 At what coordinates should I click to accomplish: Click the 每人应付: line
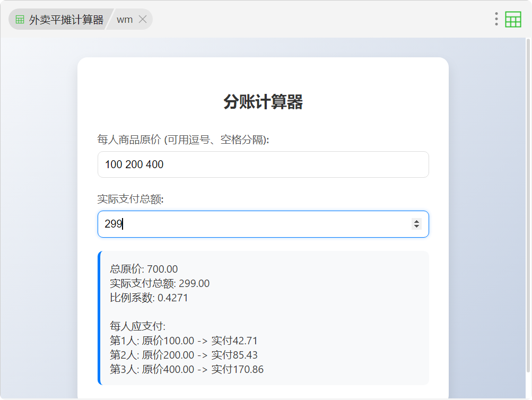click(x=138, y=326)
